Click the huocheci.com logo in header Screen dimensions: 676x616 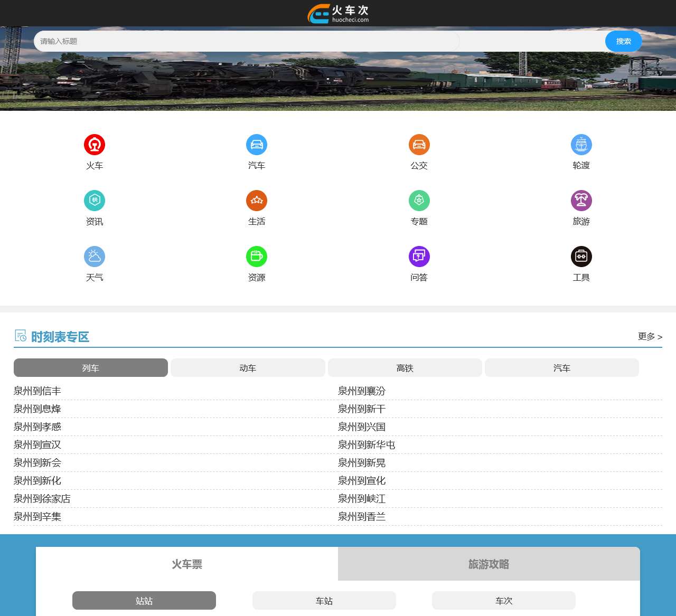pyautogui.click(x=338, y=13)
